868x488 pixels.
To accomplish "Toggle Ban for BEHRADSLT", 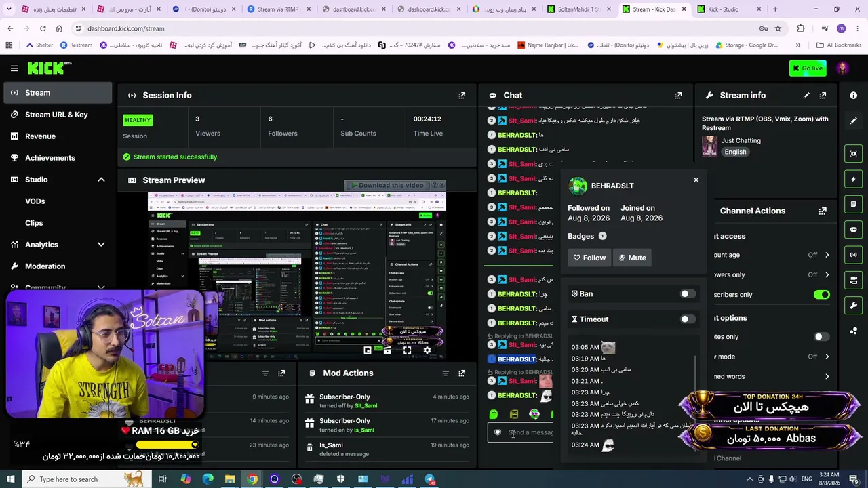I will tap(688, 294).
